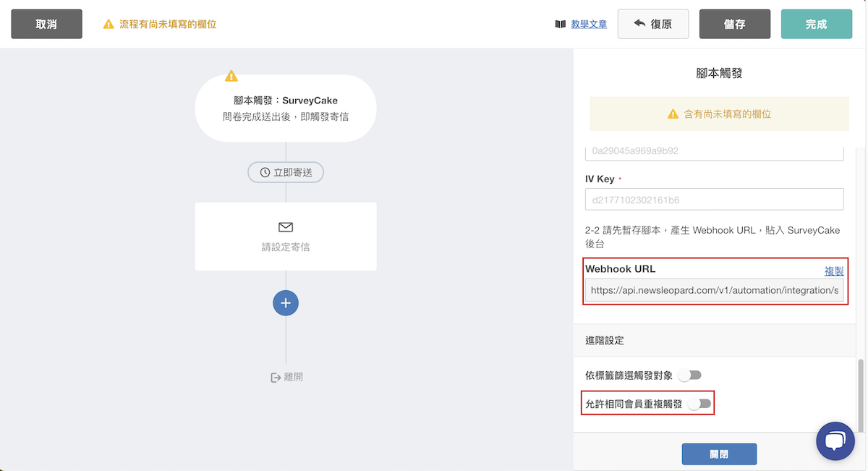Click the 離開 exit icon
This screenshot has height=471, width=868.
(276, 377)
